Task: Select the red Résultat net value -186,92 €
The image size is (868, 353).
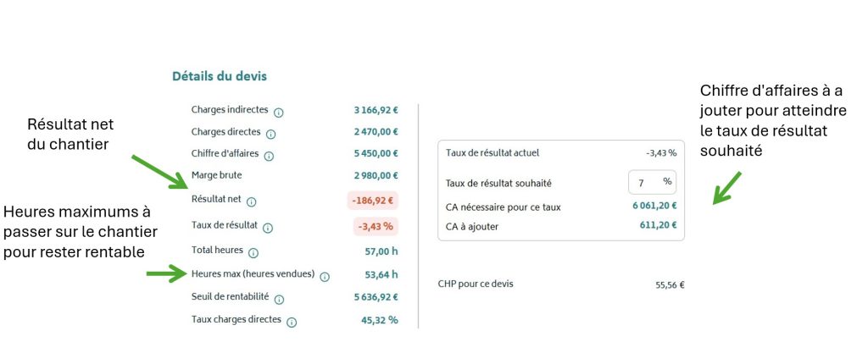Action: point(373,201)
